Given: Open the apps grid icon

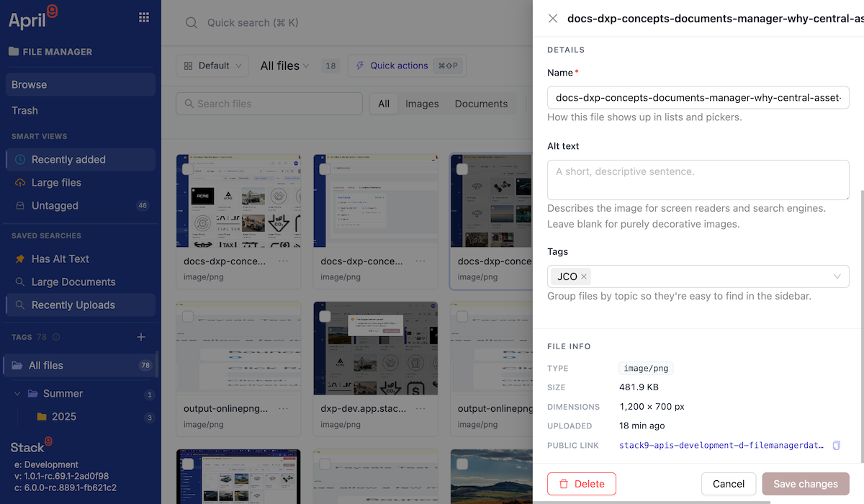Looking at the screenshot, I should click(144, 17).
